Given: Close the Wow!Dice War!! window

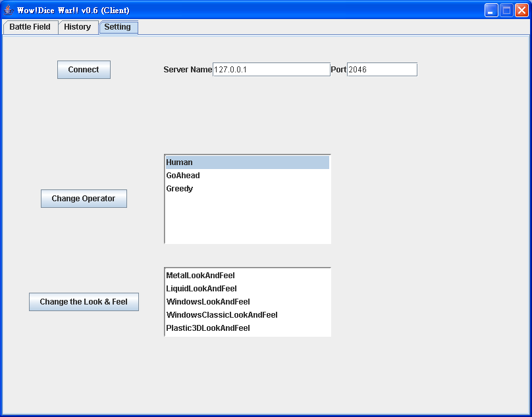Looking at the screenshot, I should (521, 10).
